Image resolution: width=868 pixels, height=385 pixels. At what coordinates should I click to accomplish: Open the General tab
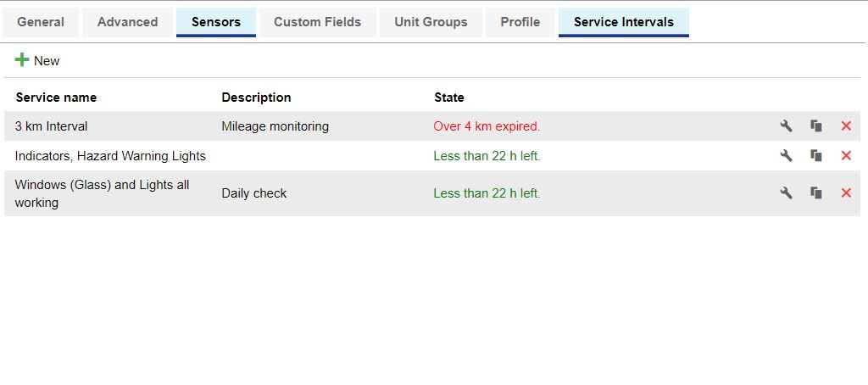41,22
